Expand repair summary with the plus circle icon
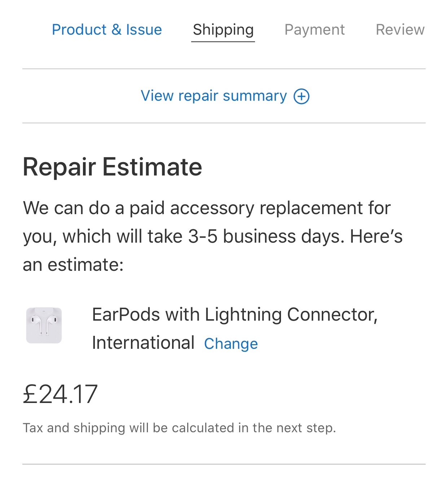The image size is (448, 477). [301, 96]
